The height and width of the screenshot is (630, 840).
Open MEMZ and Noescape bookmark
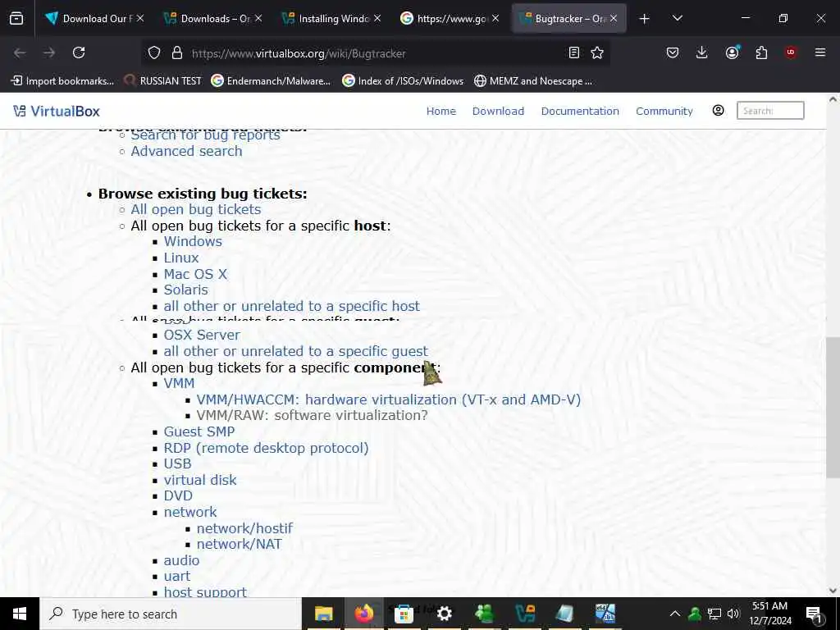(x=533, y=81)
